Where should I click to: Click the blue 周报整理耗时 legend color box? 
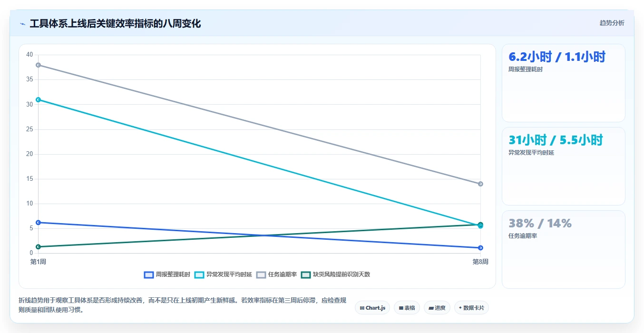click(148, 274)
